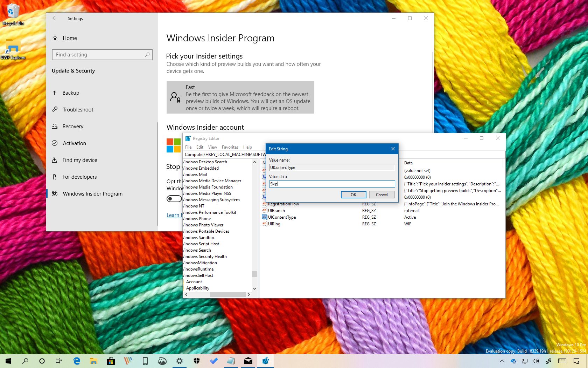Go back using Settings back arrow
The width and height of the screenshot is (588, 368).
(x=55, y=18)
